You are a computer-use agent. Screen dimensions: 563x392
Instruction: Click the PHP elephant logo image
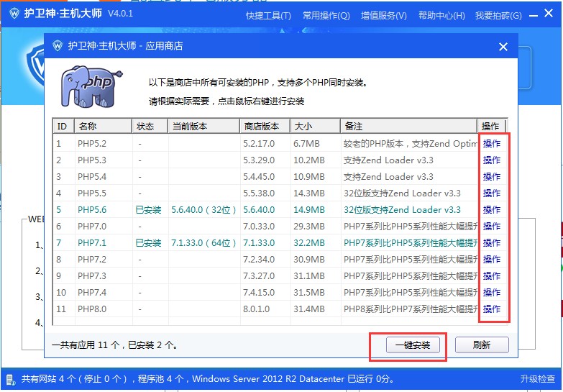coord(91,86)
